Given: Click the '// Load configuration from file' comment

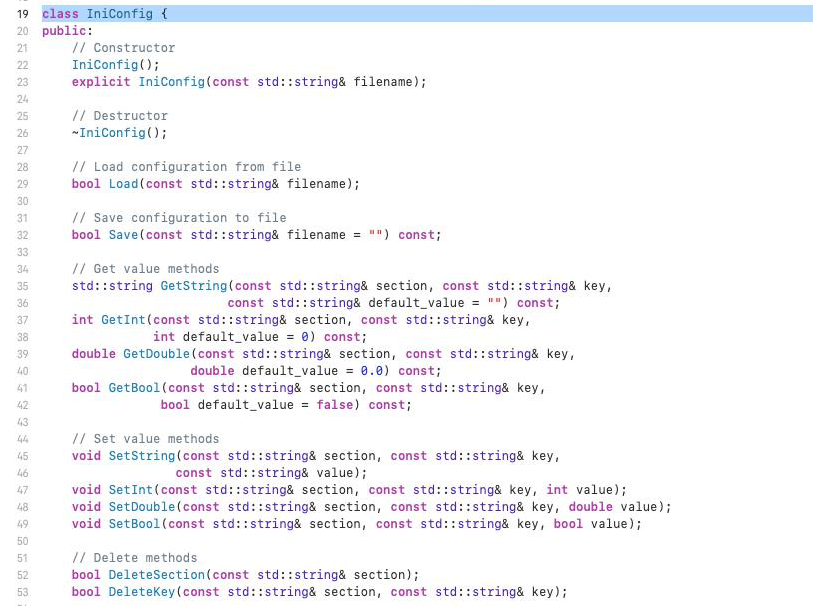Looking at the screenshot, I should tap(187, 167).
